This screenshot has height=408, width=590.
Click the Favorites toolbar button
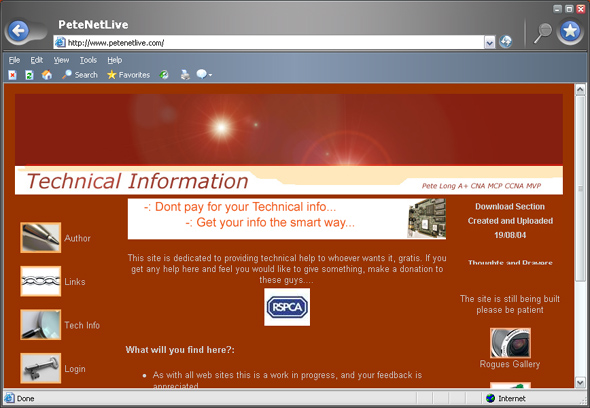[128, 75]
